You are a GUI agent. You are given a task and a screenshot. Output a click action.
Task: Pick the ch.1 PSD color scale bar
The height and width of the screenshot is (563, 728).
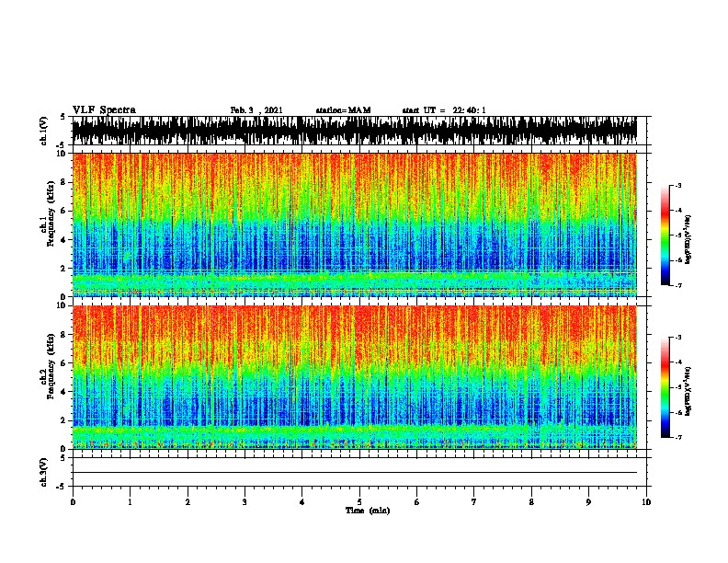(x=665, y=236)
